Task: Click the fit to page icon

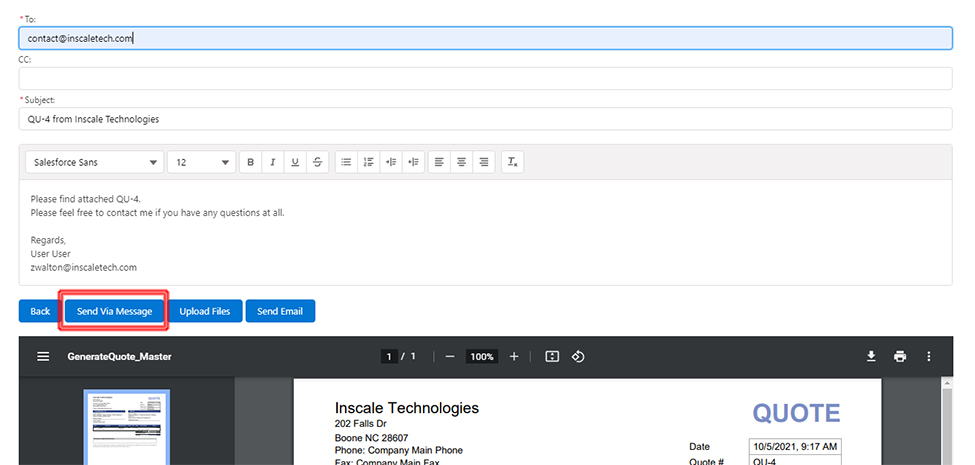Action: [552, 356]
